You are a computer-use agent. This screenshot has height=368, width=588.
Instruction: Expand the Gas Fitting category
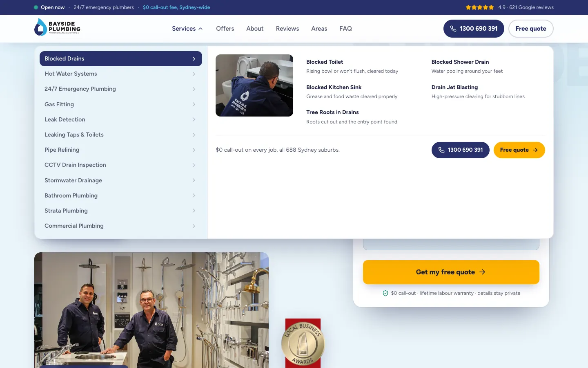(x=121, y=104)
